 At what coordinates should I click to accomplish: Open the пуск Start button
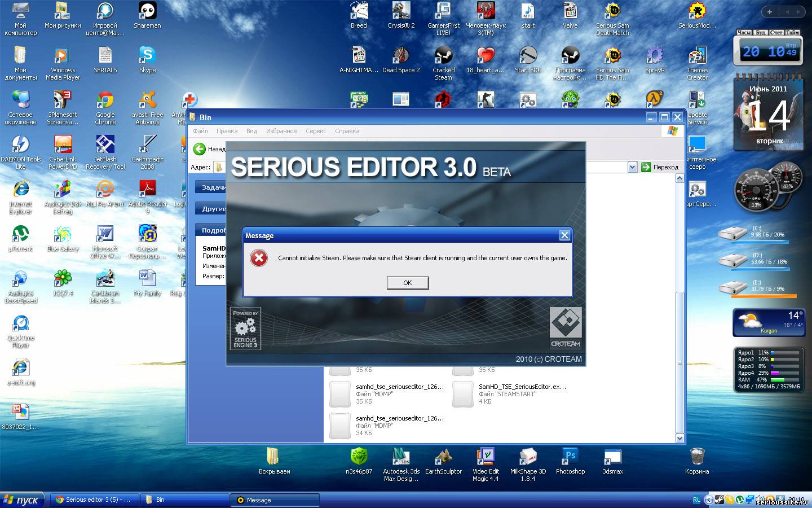23,500
